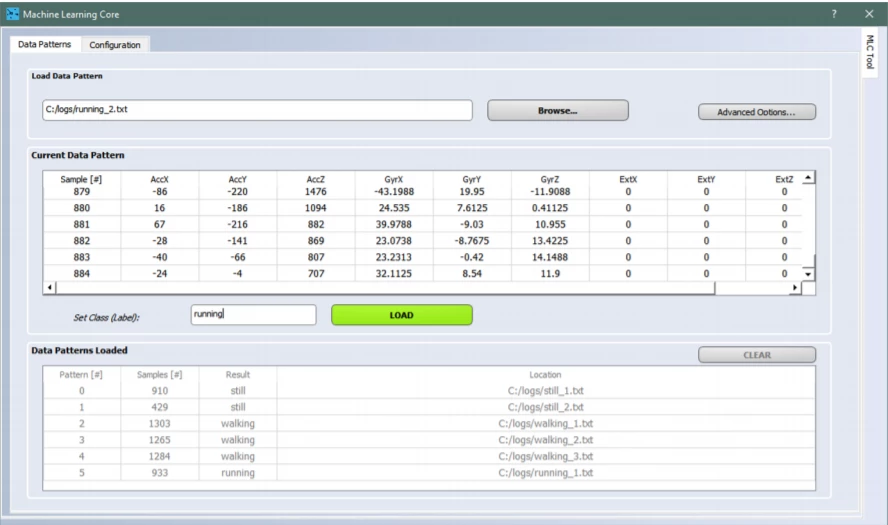Select sample 881 cell

click(x=82, y=224)
